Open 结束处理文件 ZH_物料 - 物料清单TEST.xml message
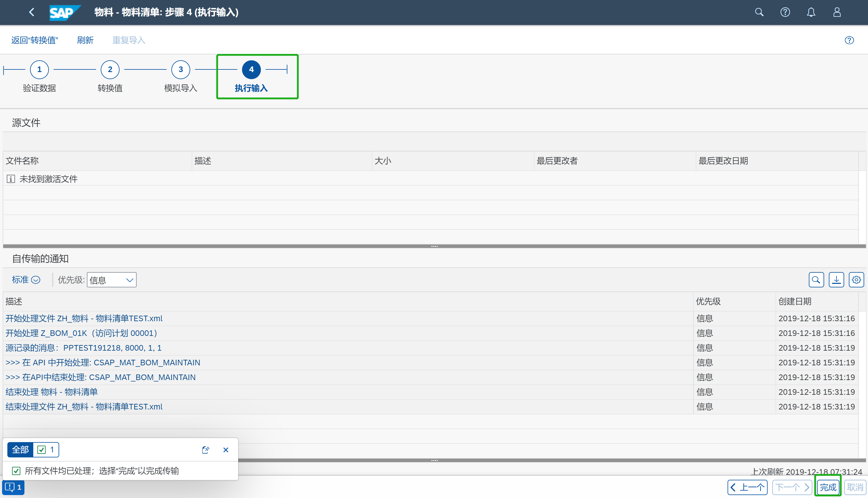868x498 pixels. (84, 407)
